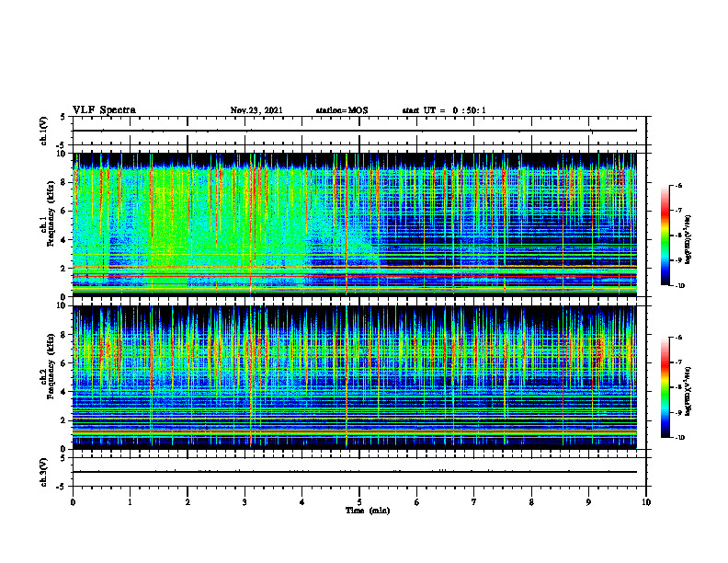728x563 pixels.
Task: Click the "-10" label on ch.1 color bar
Action: coord(680,286)
